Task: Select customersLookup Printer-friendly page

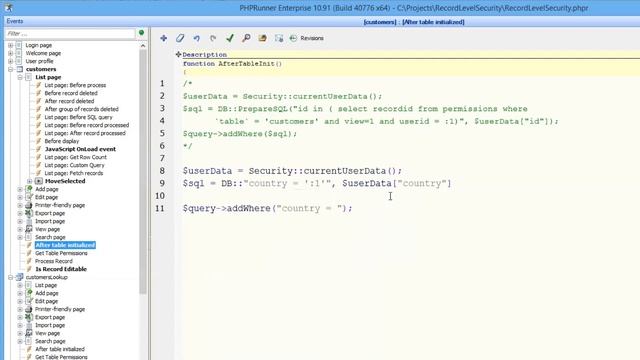Action: (x=60, y=309)
